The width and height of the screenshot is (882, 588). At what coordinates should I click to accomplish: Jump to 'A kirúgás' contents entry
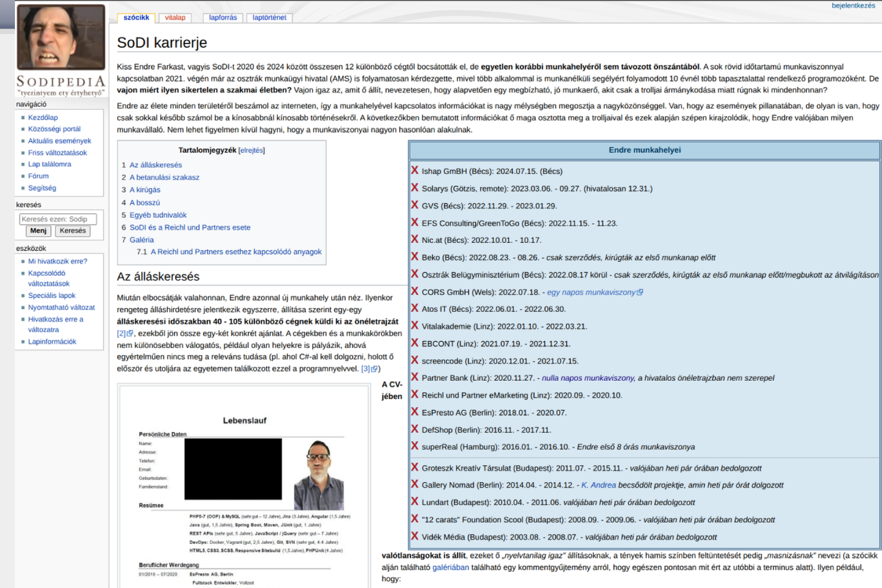(x=145, y=189)
